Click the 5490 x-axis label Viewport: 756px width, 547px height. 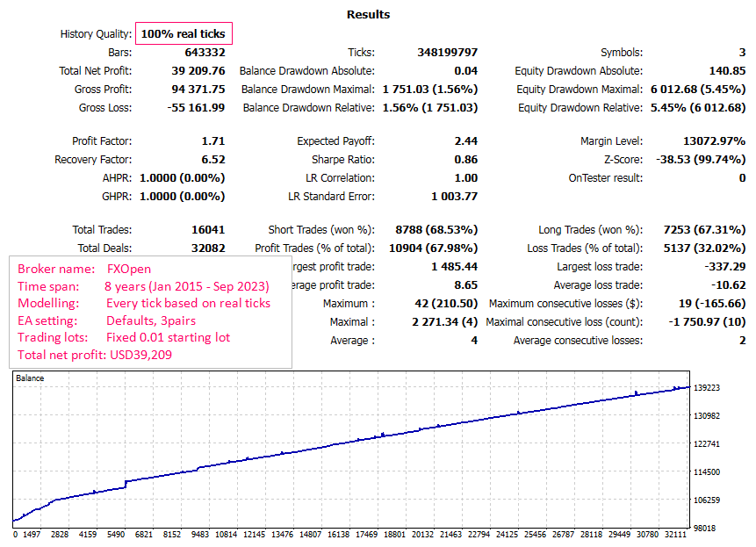pyautogui.click(x=116, y=534)
